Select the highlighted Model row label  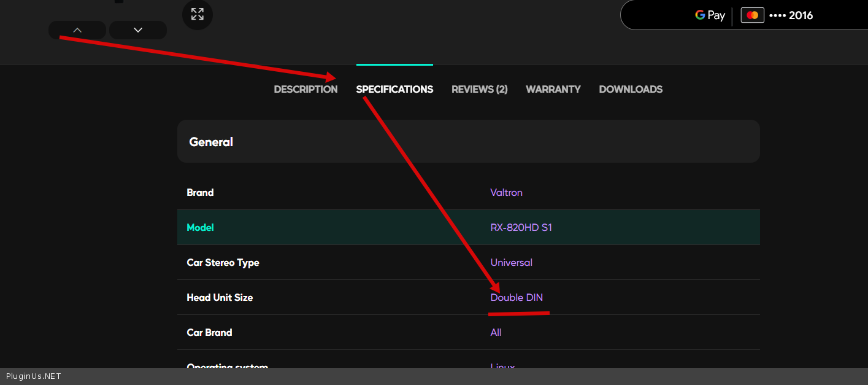[x=200, y=227]
